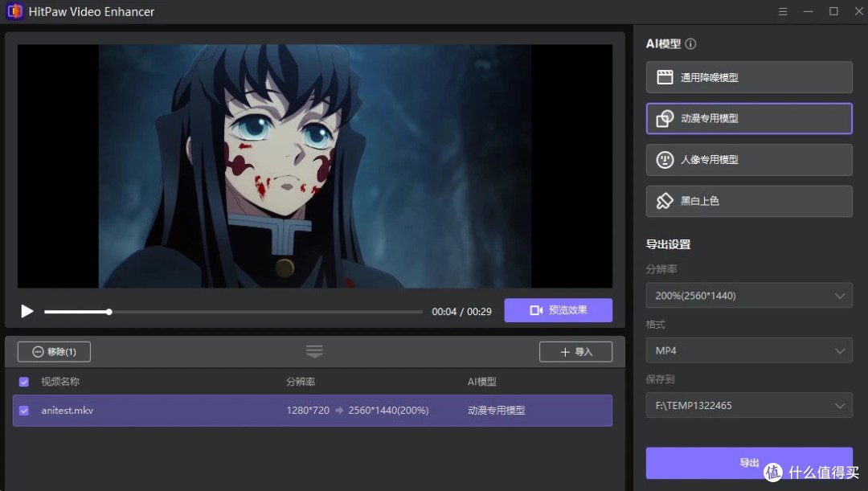
Task: Click the AI模型 column header in list
Action: [x=482, y=382]
